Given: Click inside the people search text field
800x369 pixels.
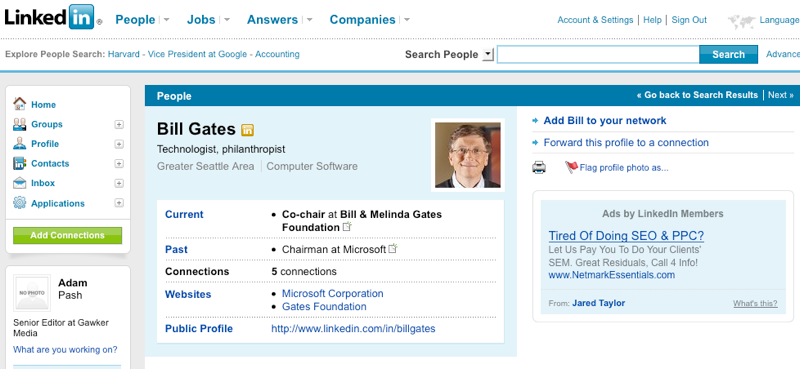Looking at the screenshot, I should tap(598, 54).
